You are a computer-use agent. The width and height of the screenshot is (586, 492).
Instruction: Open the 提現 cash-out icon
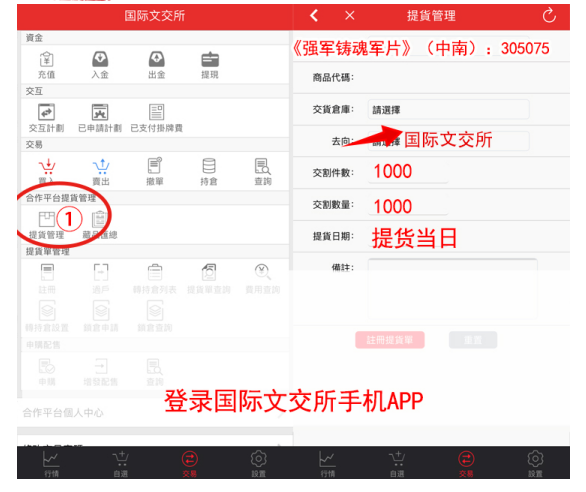point(210,64)
